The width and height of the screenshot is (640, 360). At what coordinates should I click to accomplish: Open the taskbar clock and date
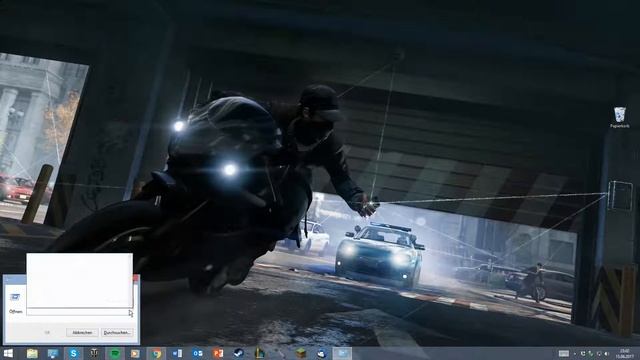624,353
